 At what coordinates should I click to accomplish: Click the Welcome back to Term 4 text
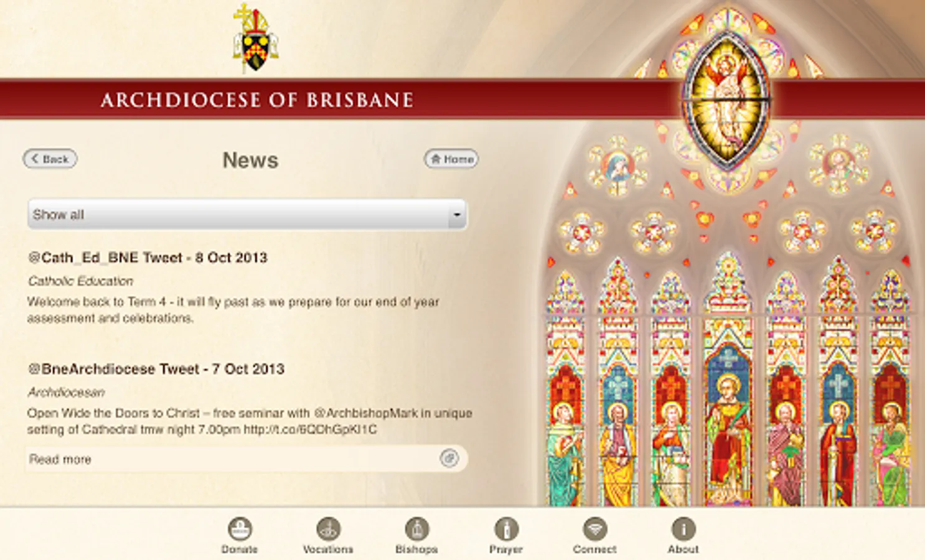(233, 310)
